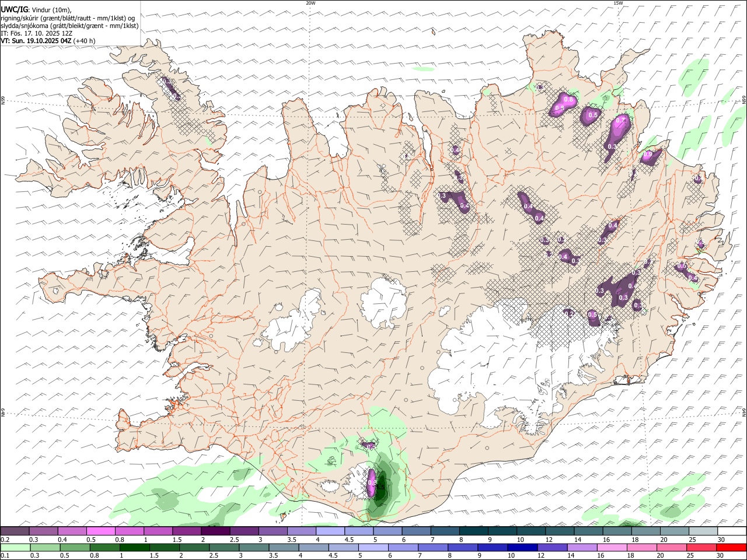747x560 pixels.
Task: Click the palest green 0.1 rain legend swatch
Action: (15, 547)
